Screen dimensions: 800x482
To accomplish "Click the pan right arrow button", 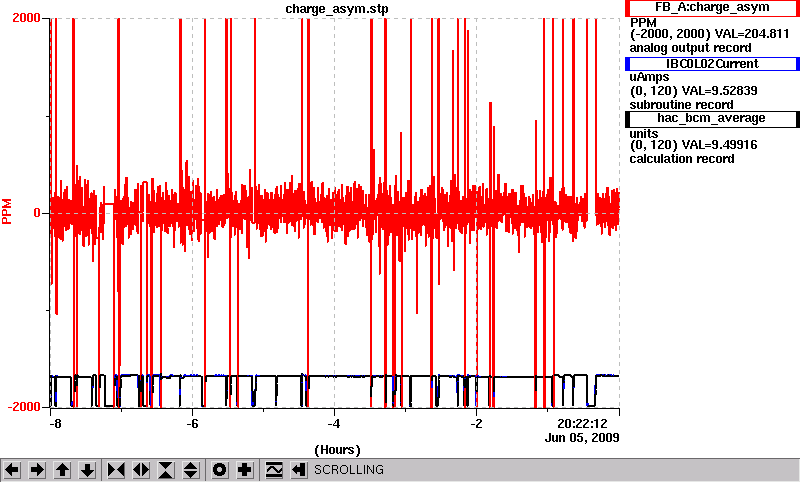I will pyautogui.click(x=37, y=470).
